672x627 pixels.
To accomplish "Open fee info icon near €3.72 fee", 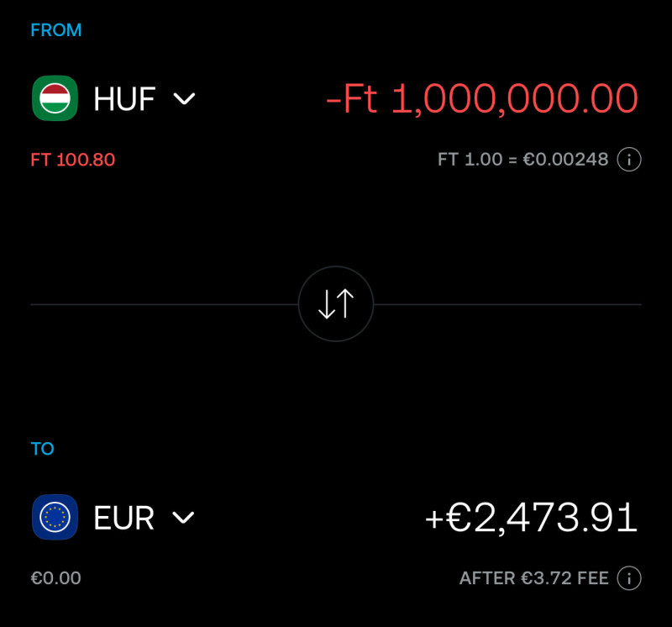I will pos(628,578).
